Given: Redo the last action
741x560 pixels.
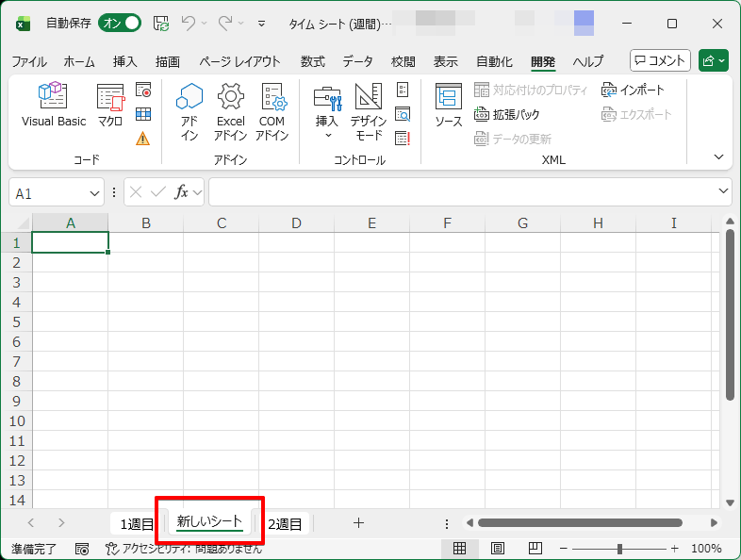Looking at the screenshot, I should click(225, 23).
